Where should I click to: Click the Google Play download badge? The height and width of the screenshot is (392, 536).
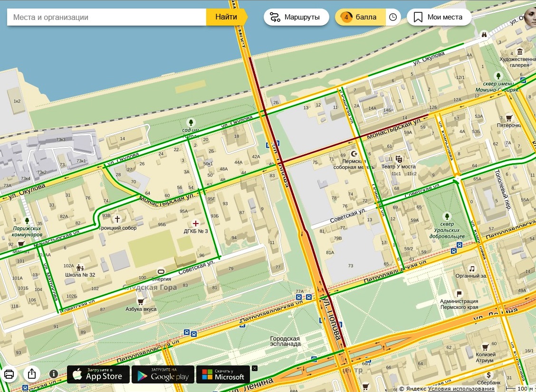point(163,374)
